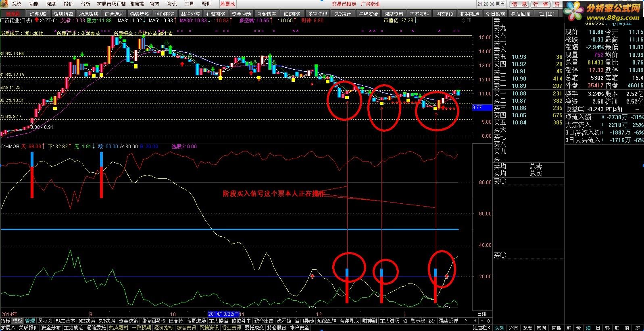Open 资金驱动 toolbar item

[241, 14]
